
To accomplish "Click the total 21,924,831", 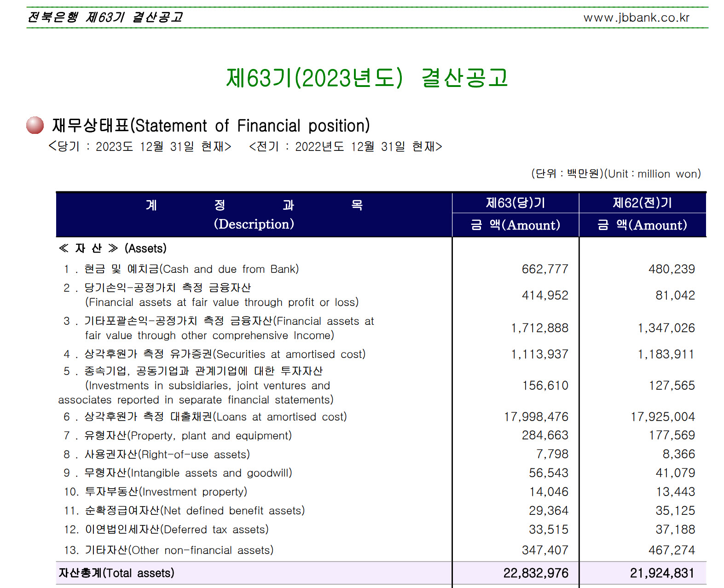I will tap(662, 573).
